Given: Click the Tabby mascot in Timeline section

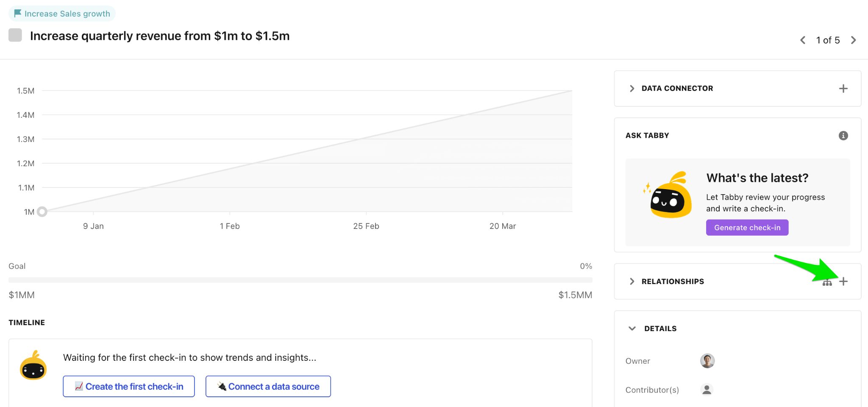Looking at the screenshot, I should pyautogui.click(x=33, y=366).
